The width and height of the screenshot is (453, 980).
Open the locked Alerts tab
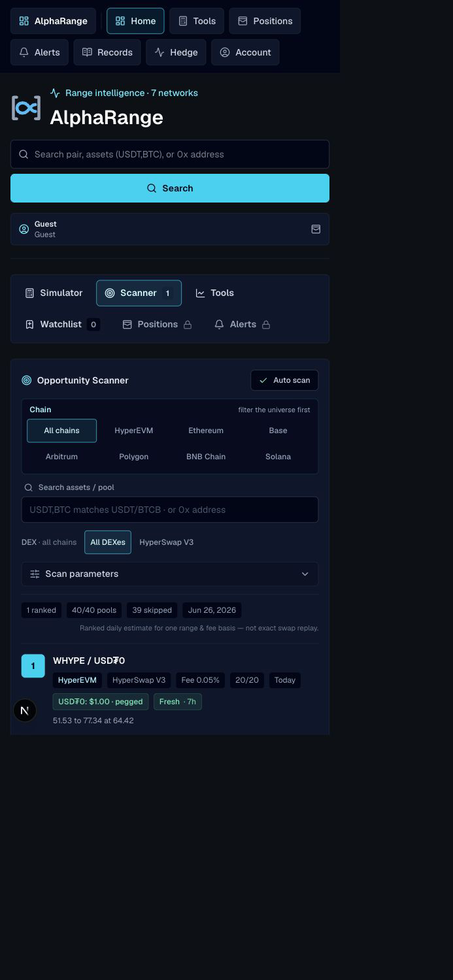click(x=242, y=324)
